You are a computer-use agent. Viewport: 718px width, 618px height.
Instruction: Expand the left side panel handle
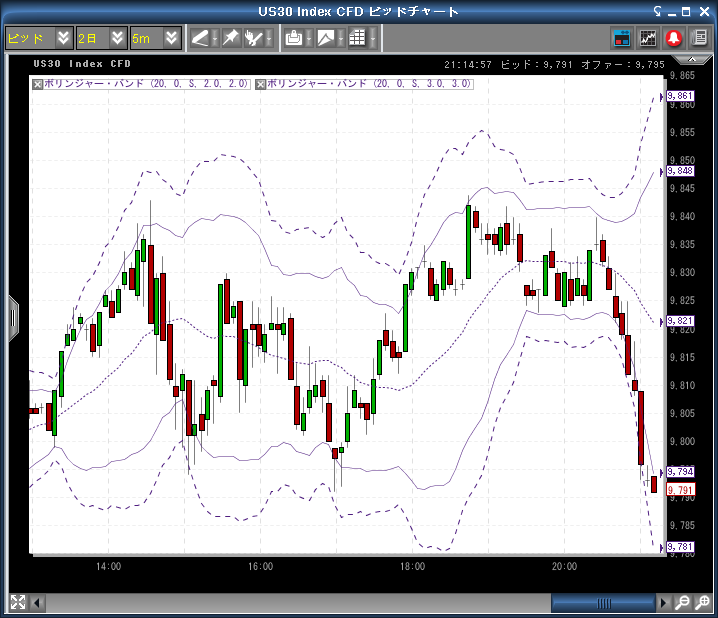[x=13, y=318]
